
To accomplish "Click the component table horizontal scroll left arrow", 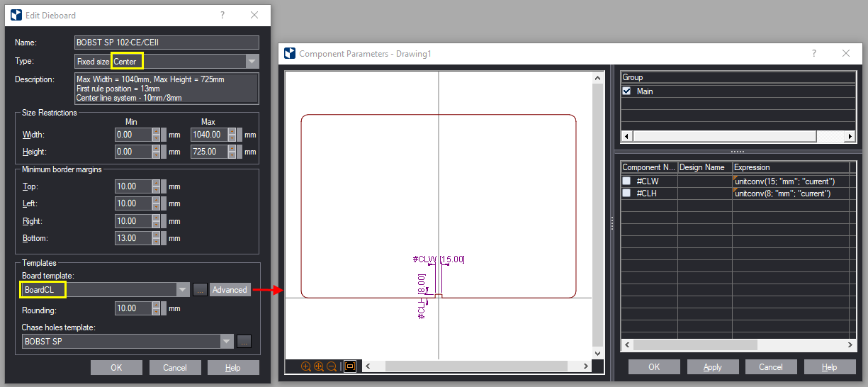I will pos(626,345).
